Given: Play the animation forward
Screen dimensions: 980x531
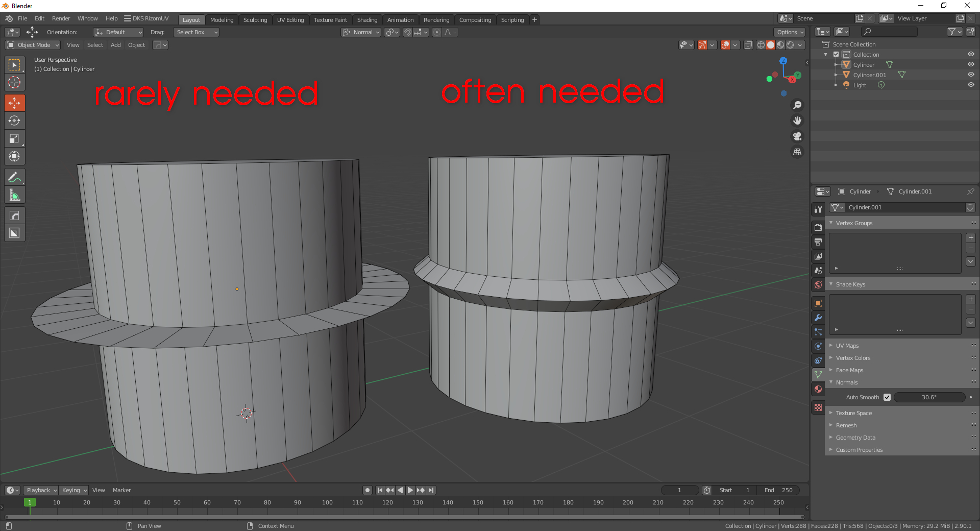Looking at the screenshot, I should 410,490.
